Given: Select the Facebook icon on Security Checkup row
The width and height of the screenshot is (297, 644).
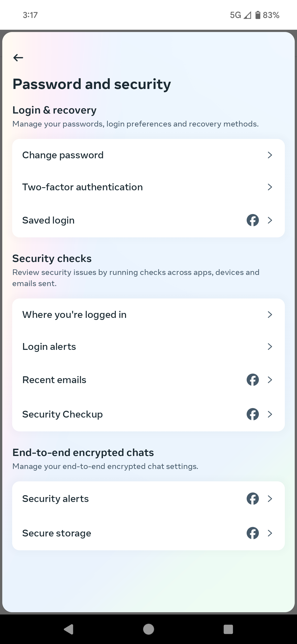Looking at the screenshot, I should click(252, 414).
